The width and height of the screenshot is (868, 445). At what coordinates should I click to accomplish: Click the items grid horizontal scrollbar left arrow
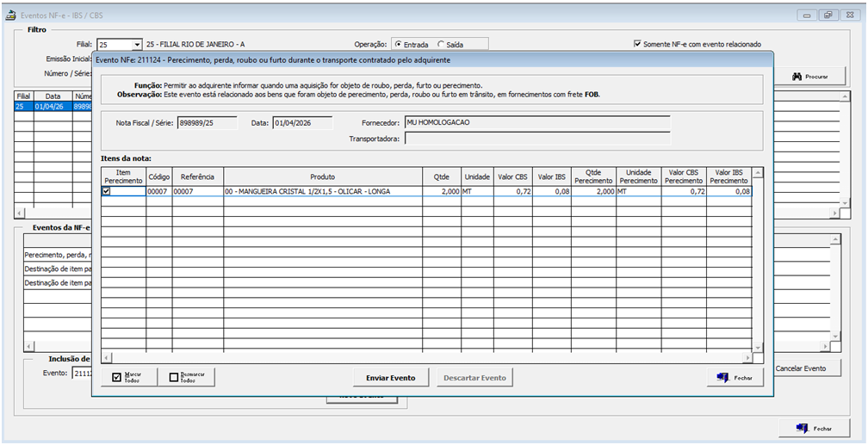coord(106,356)
